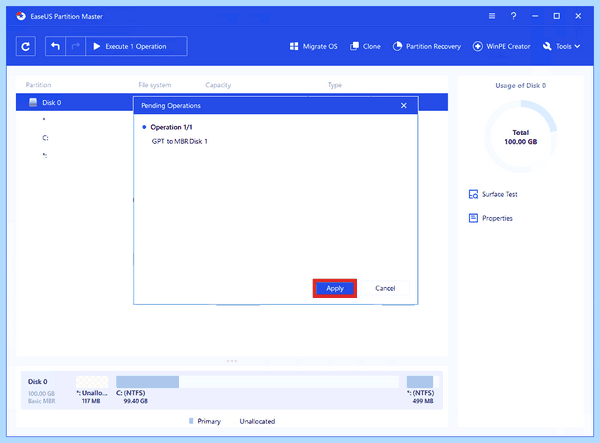Image resolution: width=600 pixels, height=443 pixels.
Task: Click the Total 100.00 GB usage chart
Action: coord(520,137)
